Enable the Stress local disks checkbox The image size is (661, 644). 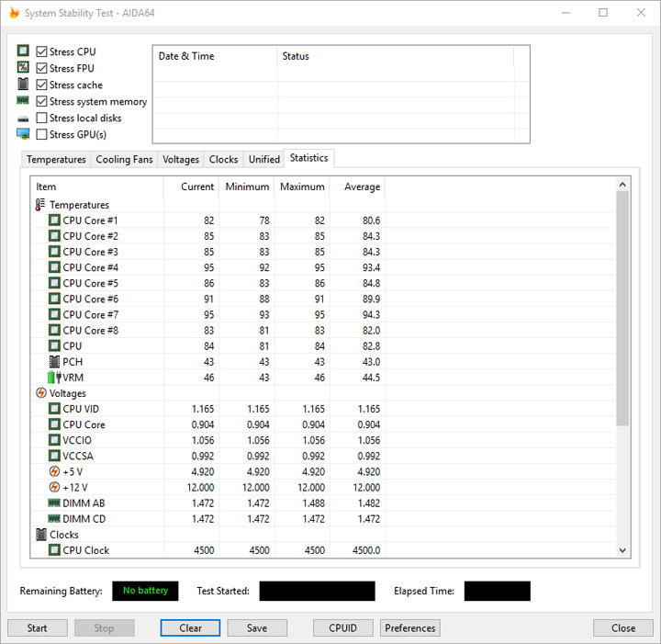[41, 118]
